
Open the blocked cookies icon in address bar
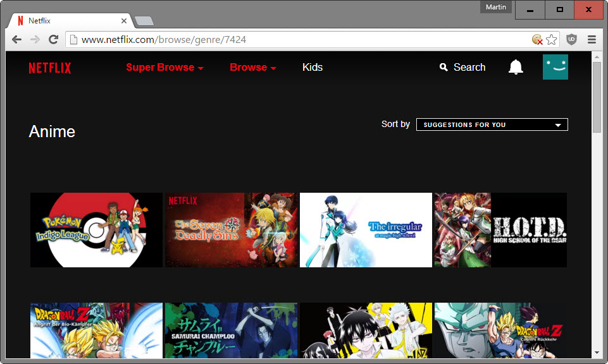pyautogui.click(x=537, y=40)
